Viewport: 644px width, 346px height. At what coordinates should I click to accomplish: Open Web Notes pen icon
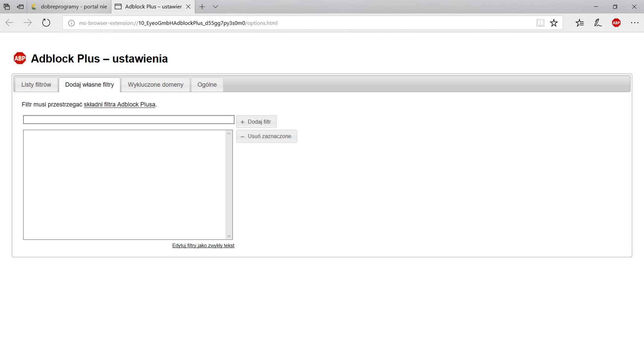598,23
